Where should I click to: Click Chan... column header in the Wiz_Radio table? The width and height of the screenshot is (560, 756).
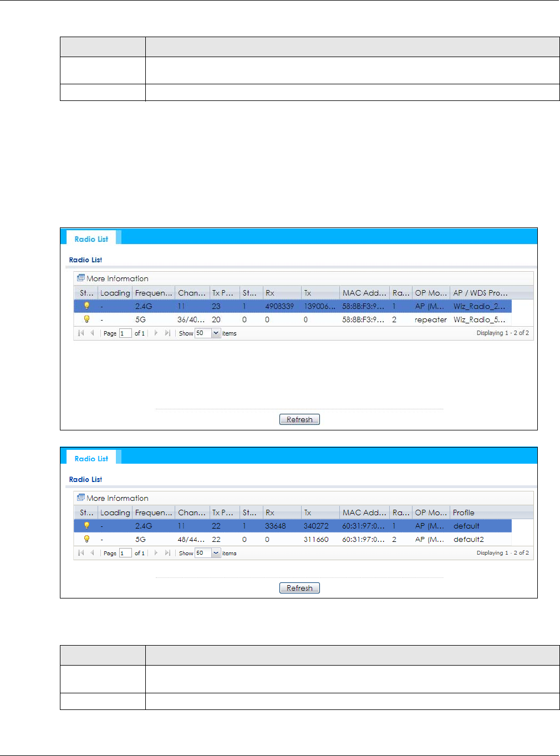tap(192, 293)
